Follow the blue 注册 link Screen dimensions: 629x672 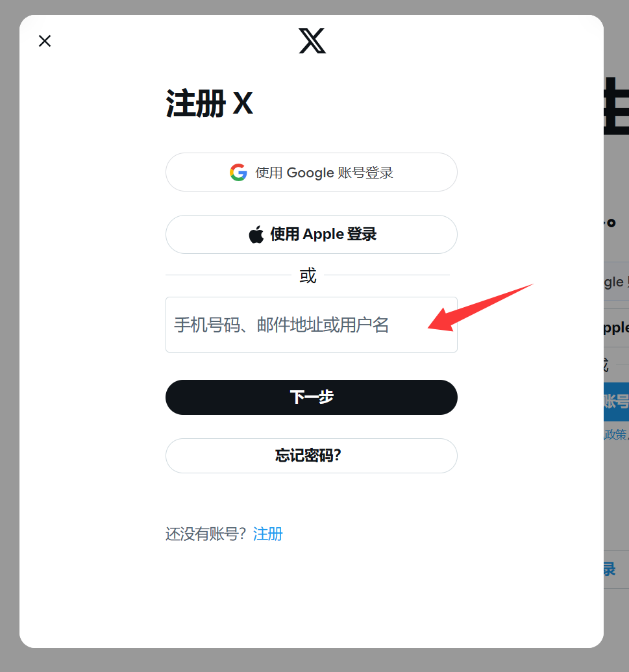(x=268, y=534)
